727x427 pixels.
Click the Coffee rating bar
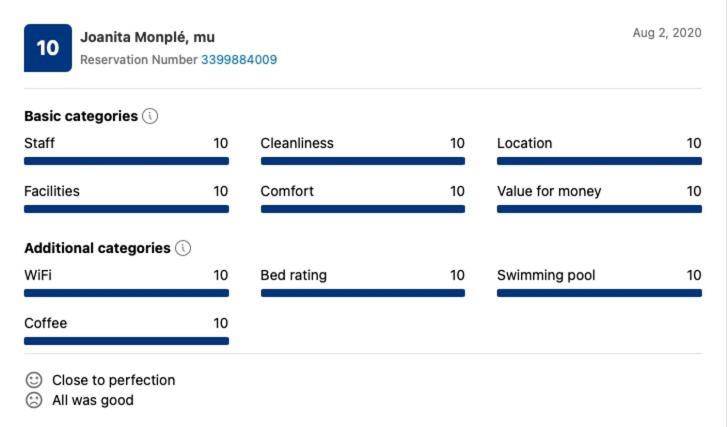127,341
